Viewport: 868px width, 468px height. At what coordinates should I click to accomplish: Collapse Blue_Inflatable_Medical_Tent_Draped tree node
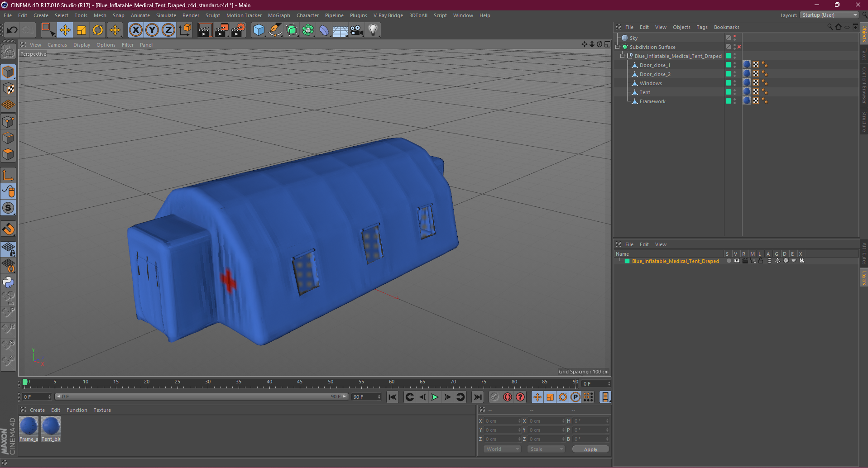pyautogui.click(x=623, y=56)
